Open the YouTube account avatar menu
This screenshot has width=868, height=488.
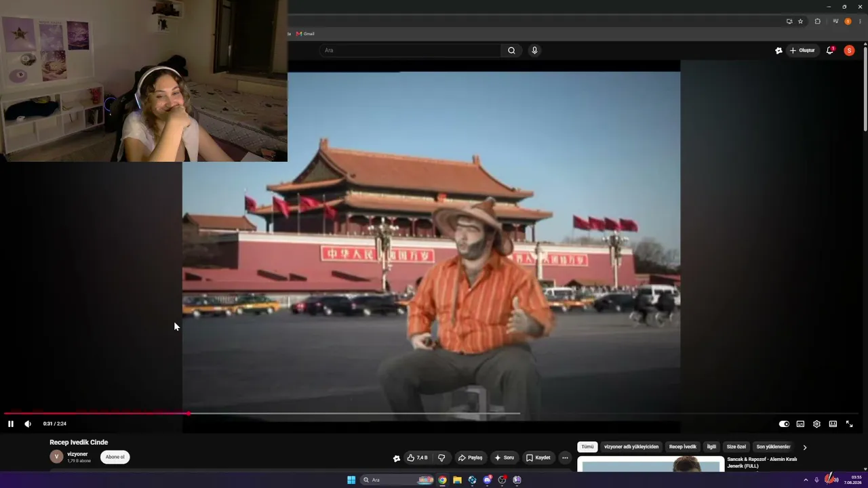click(849, 50)
